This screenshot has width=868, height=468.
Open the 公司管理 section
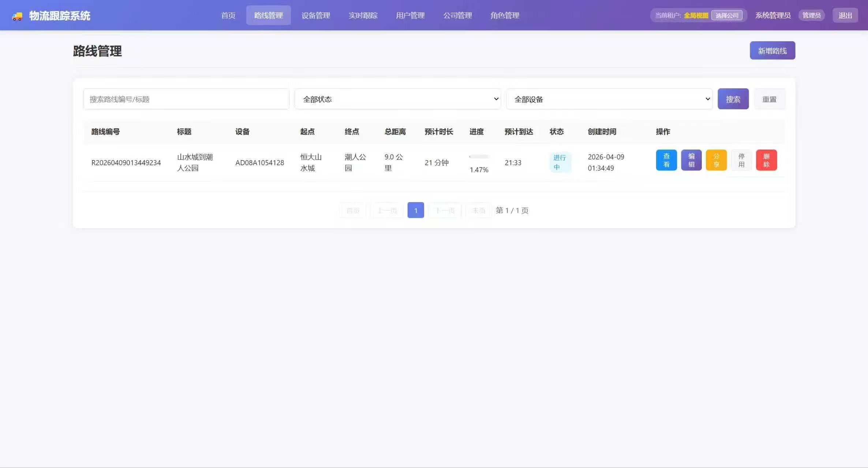click(x=457, y=15)
